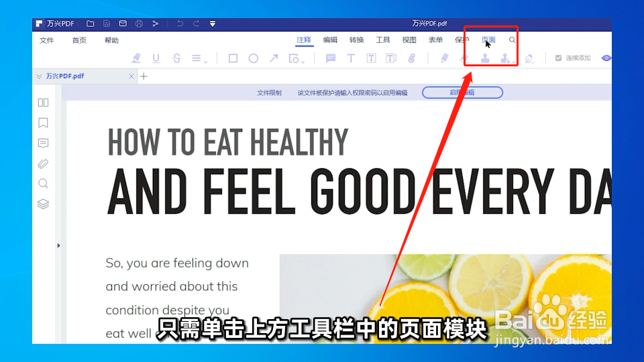Toggle the 连续添加 checkbox

[558, 58]
